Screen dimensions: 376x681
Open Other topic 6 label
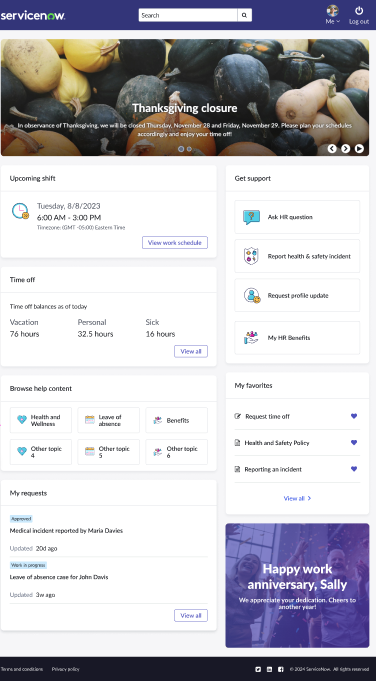pyautogui.click(x=182, y=452)
